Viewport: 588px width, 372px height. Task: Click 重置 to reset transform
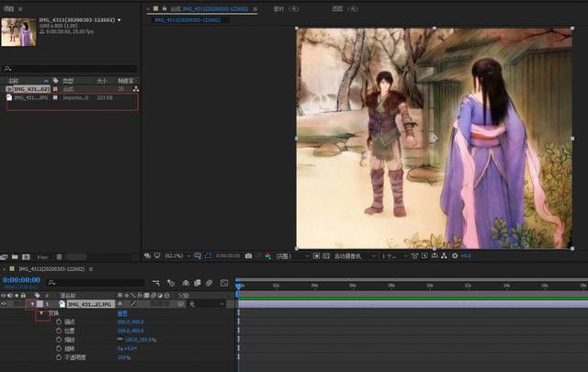122,313
